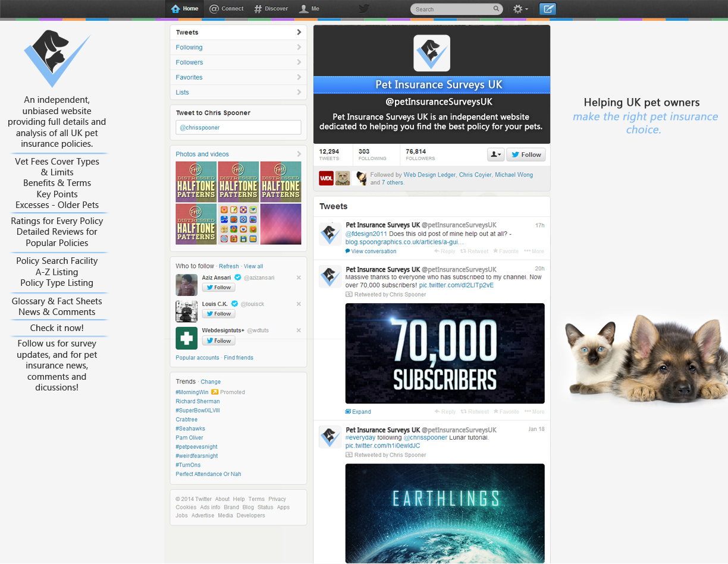The height and width of the screenshot is (564, 728).
Task: Open the settings gear menu
Action: tap(520, 9)
